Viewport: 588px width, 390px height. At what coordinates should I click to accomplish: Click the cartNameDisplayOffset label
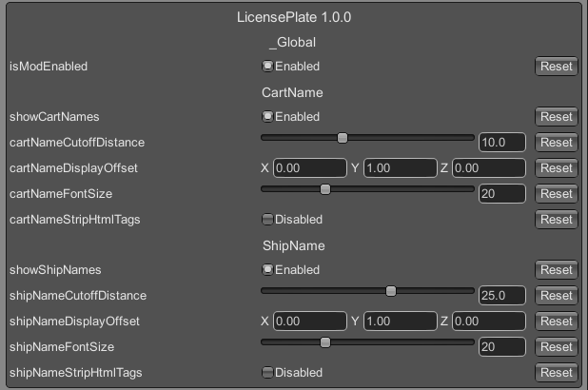[73, 168]
